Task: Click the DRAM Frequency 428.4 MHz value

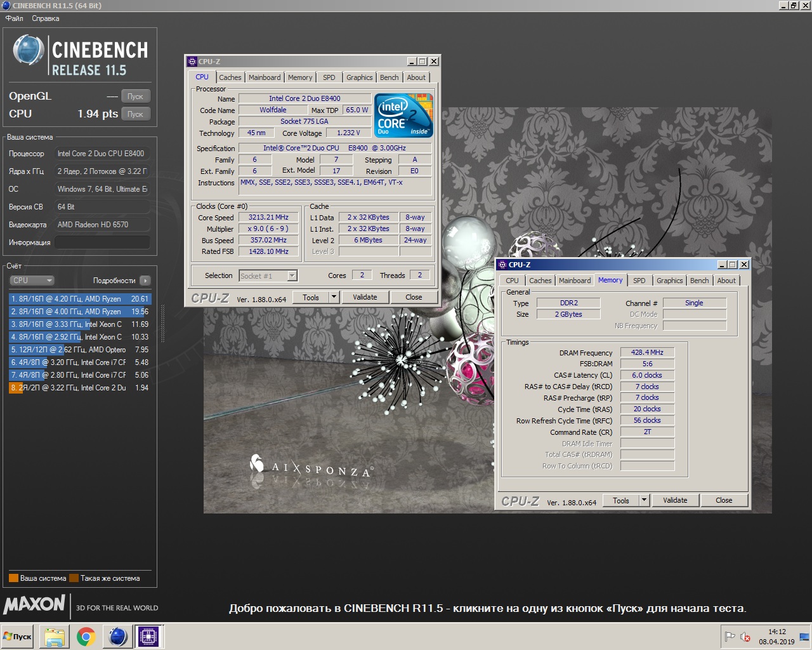Action: (647, 352)
